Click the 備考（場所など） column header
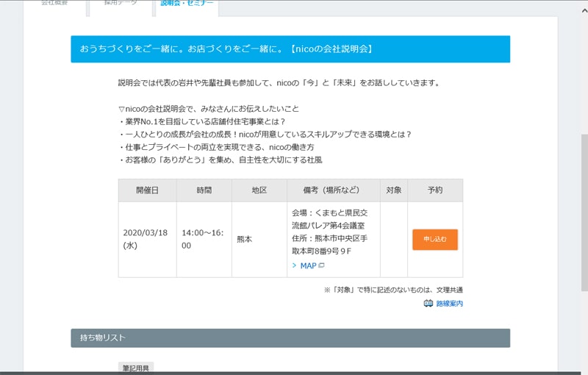This screenshot has height=375, width=588. [334, 190]
